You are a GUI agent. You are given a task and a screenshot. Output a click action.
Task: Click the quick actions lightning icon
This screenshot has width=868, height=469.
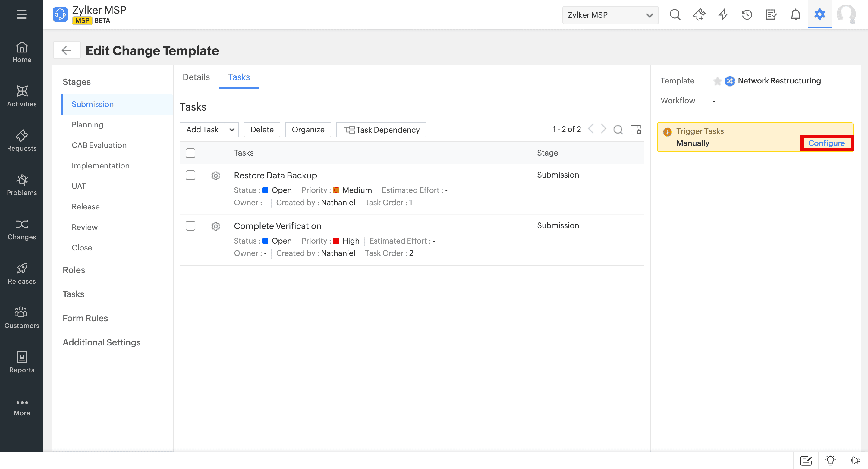(723, 15)
